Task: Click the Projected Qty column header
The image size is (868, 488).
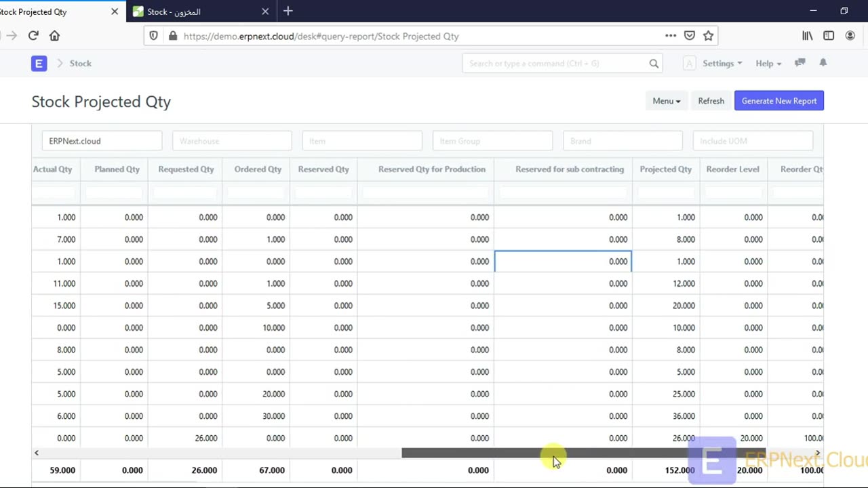Action: coord(666,169)
